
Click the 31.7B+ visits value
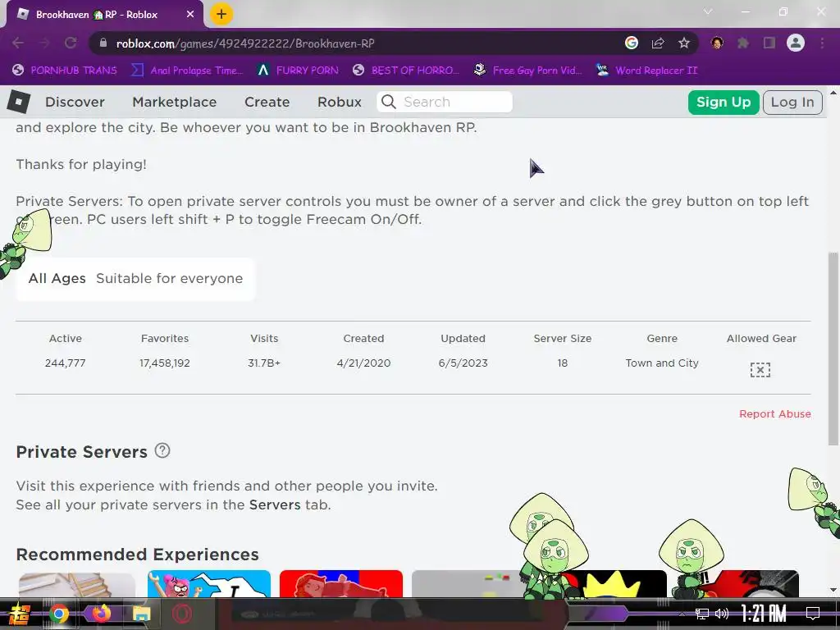pos(264,363)
